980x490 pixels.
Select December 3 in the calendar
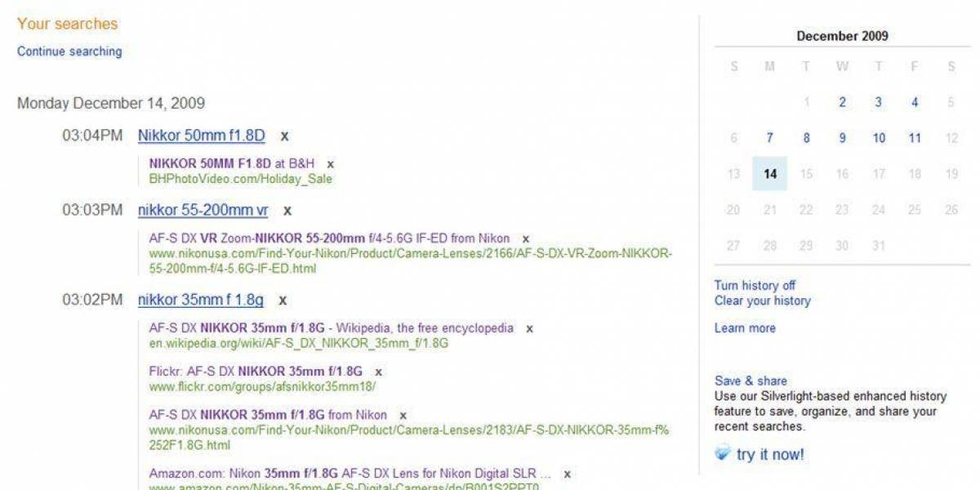[x=878, y=102]
